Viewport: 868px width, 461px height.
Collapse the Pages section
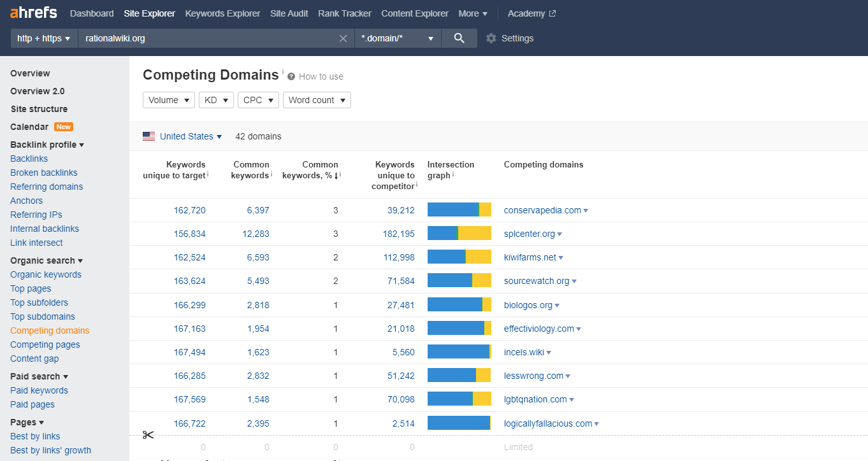click(27, 422)
